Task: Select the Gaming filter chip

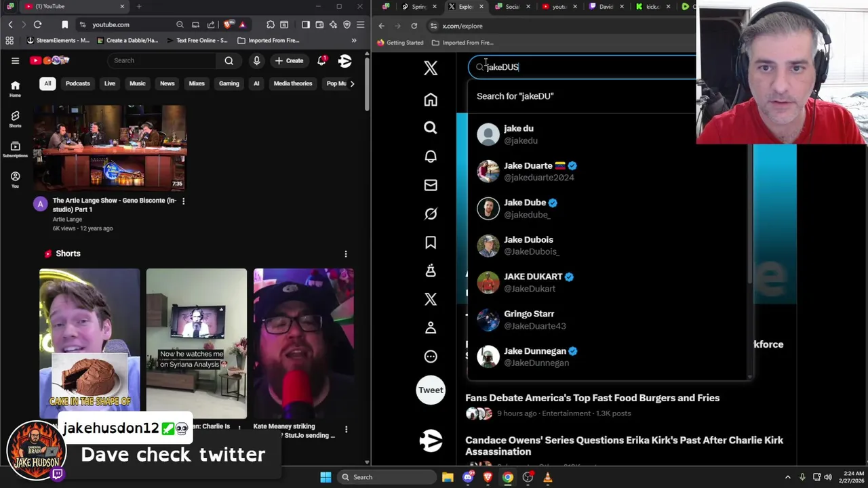Action: tap(229, 83)
